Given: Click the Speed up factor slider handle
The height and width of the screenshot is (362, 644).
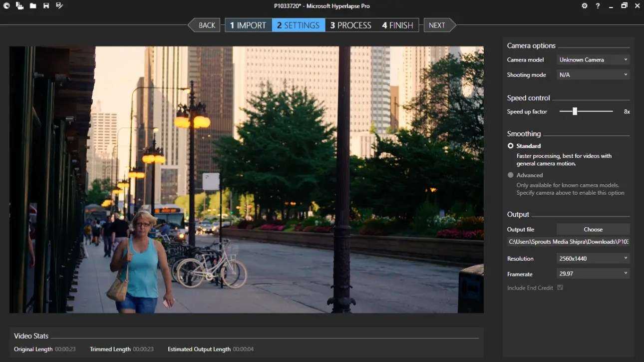Looking at the screenshot, I should (x=575, y=111).
